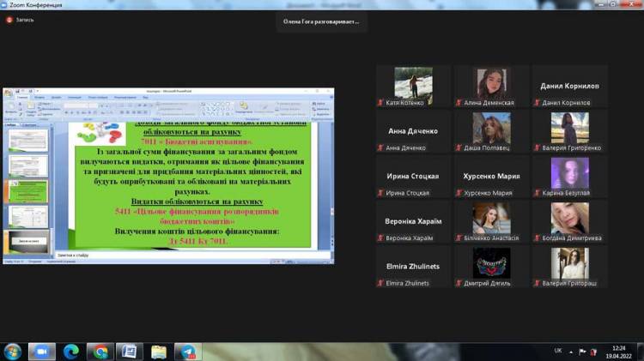Click the Word document taskbar icon
This screenshot has height=361, width=644.
[129, 352]
